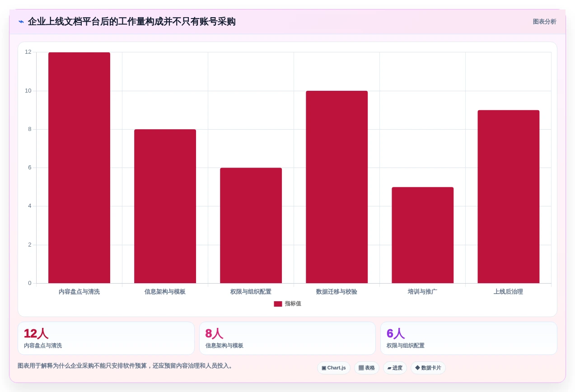Click the 表格 tag chip
575x392 pixels.
tap(367, 368)
